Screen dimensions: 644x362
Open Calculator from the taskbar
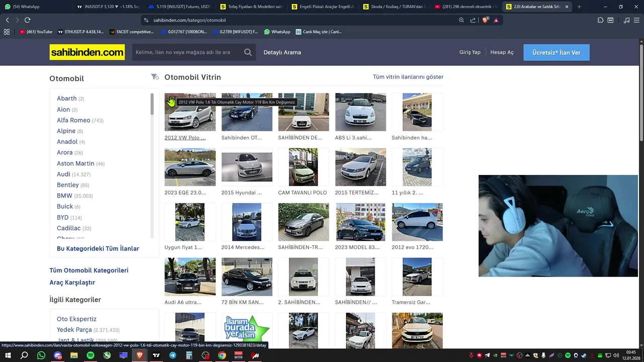pos(189,355)
